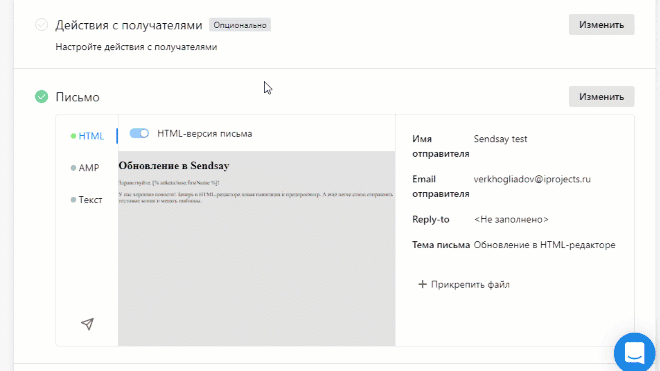This screenshot has width=660, height=371.
Task: Click the Действия с получателями title
Action: tap(129, 25)
